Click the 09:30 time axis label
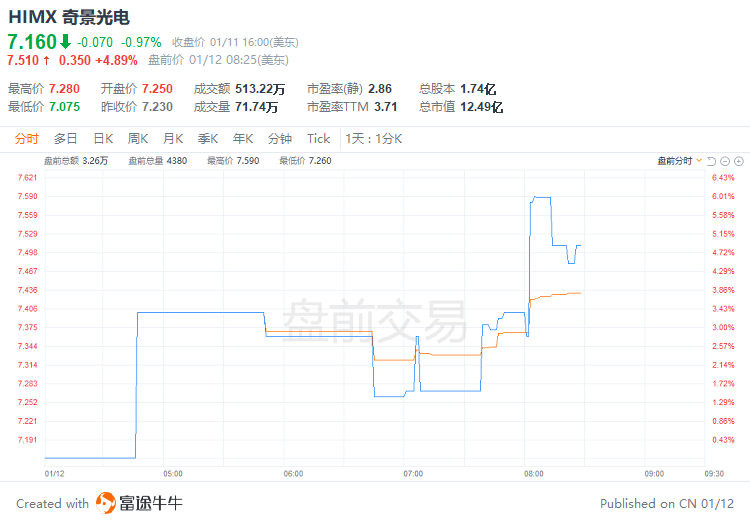The height and width of the screenshot is (524, 750). (x=714, y=474)
